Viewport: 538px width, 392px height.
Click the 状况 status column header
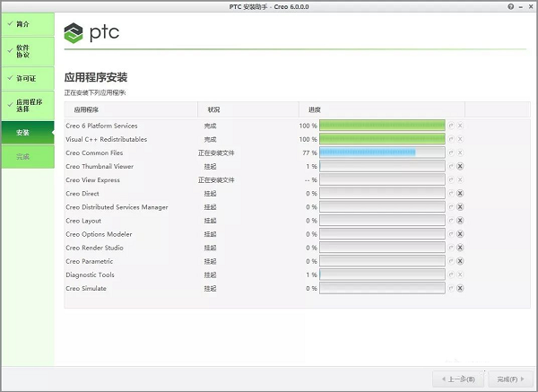(214, 109)
